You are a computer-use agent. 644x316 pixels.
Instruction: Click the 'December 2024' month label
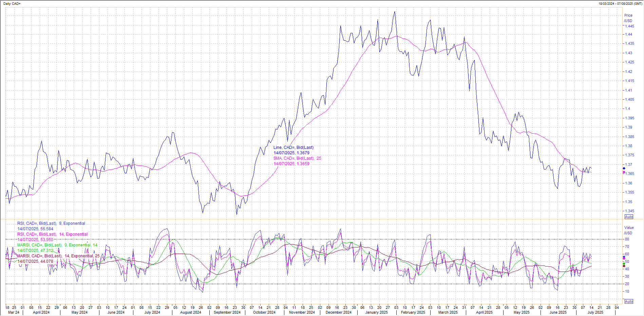[339, 312]
